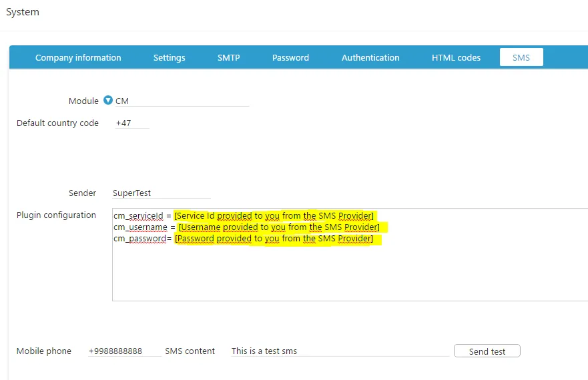Switch to the Company information tab
Viewport: 588px width, 380px height.
pyautogui.click(x=78, y=58)
